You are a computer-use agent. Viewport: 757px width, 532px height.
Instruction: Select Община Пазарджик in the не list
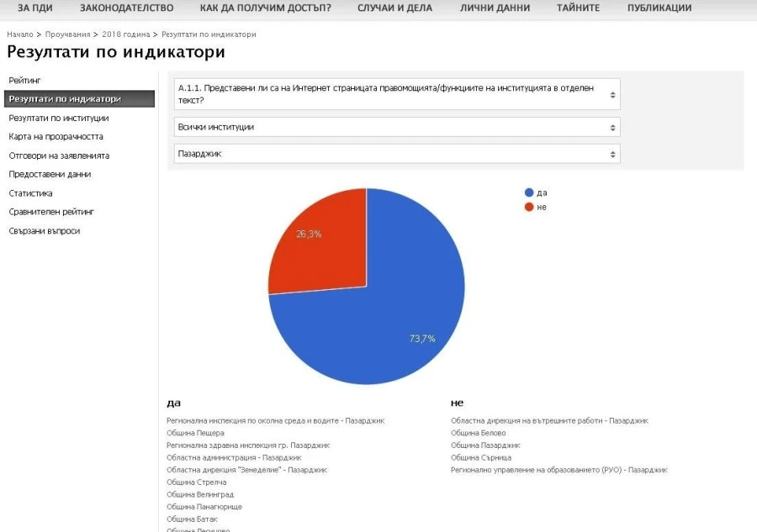(485, 445)
